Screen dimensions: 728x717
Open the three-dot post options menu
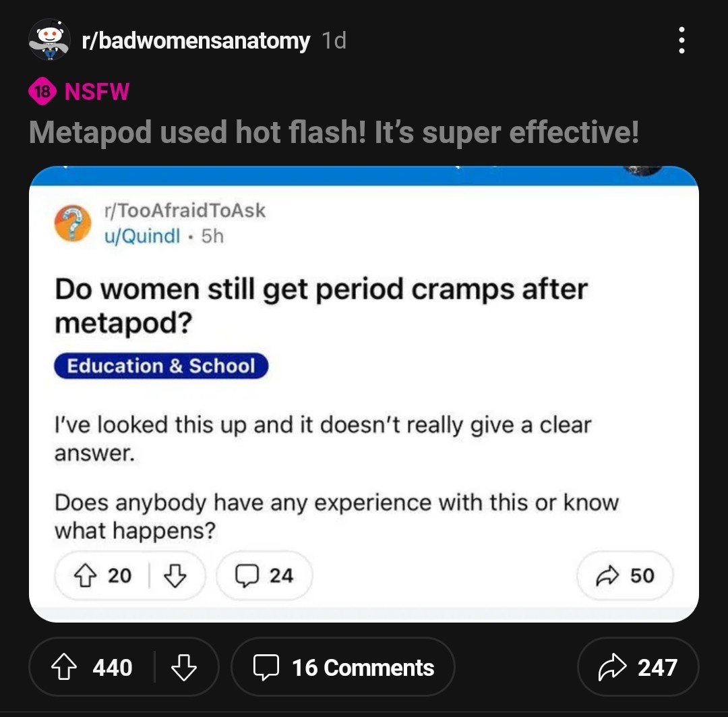click(x=681, y=40)
